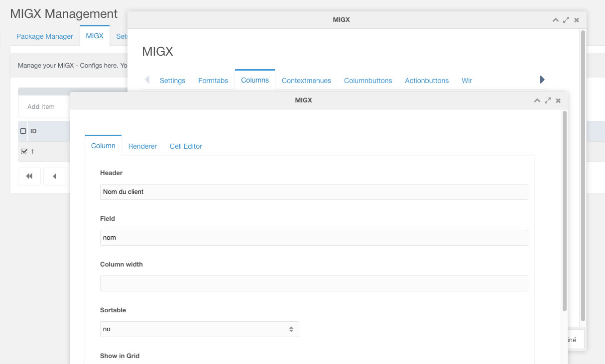This screenshot has width=605, height=364.
Task: Open the Formtabs tab in MIGX window
Action: pos(213,81)
